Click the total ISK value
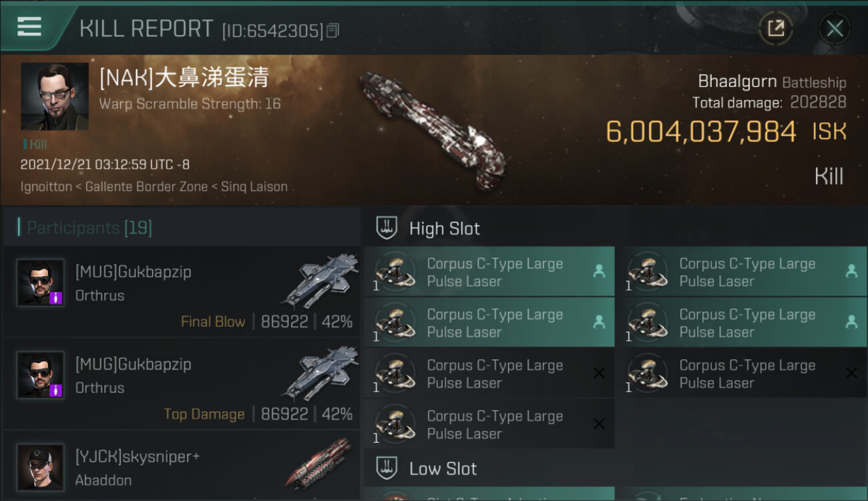Viewport: 868px width, 501px height. tap(700, 132)
